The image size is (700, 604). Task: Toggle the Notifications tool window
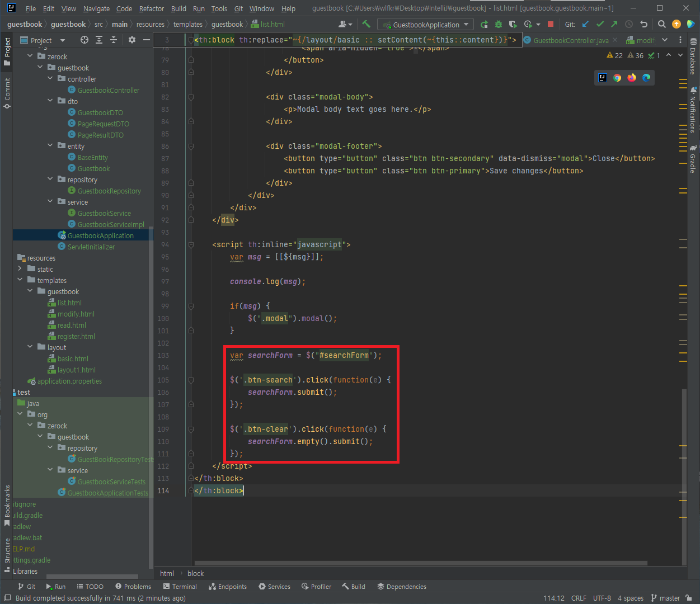pyautogui.click(x=693, y=110)
